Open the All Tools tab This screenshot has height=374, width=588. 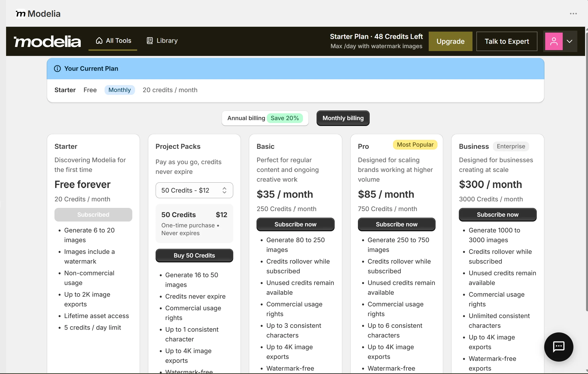113,41
